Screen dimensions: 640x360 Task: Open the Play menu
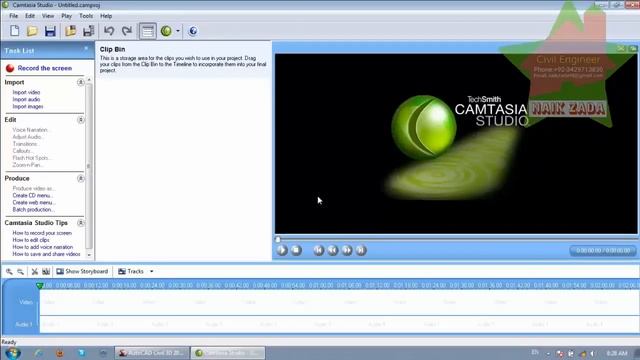(x=67, y=16)
